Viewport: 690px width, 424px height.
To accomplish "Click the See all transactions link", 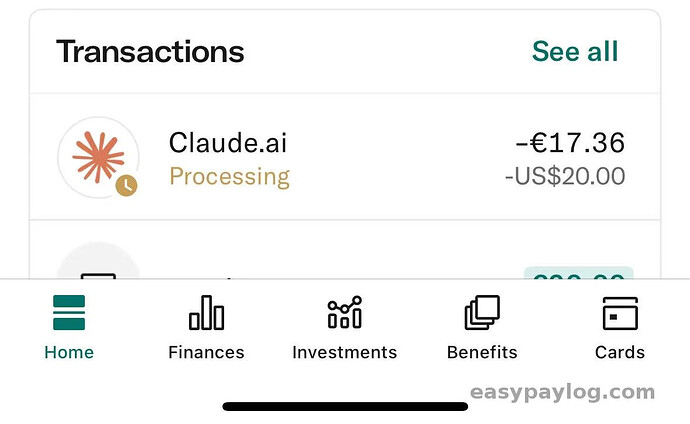I will click(x=575, y=51).
